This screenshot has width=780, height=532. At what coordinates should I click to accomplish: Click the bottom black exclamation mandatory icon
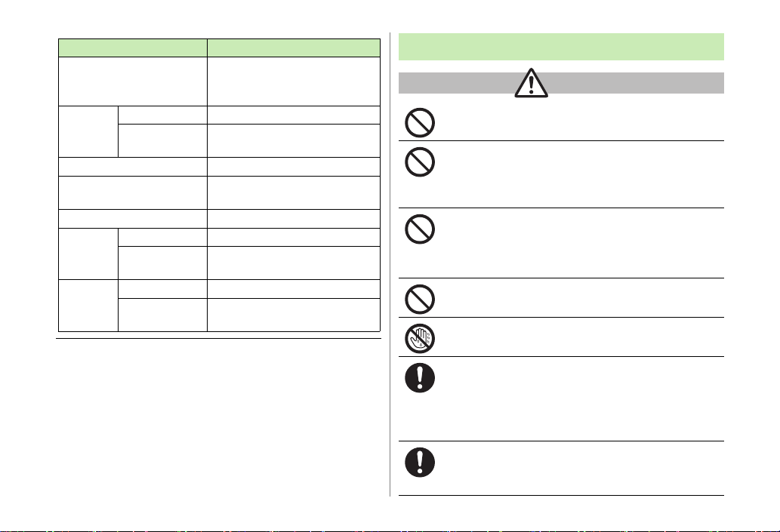click(420, 463)
